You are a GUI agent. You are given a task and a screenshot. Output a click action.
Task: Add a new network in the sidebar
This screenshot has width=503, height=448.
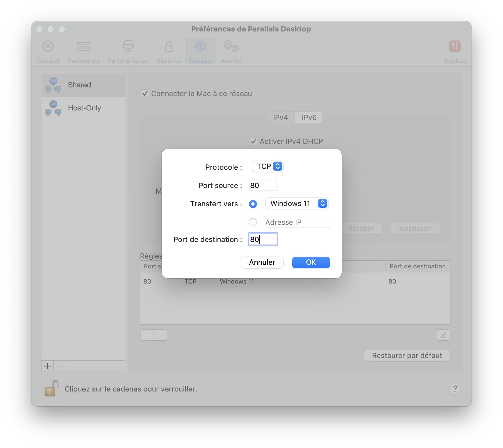(x=47, y=366)
